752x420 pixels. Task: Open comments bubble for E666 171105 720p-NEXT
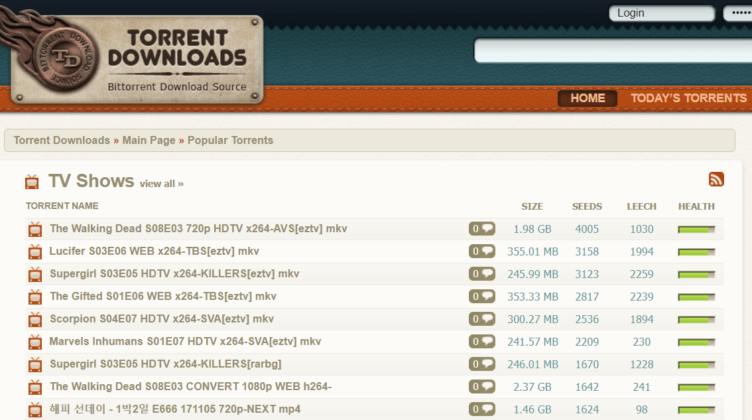pyautogui.click(x=482, y=409)
